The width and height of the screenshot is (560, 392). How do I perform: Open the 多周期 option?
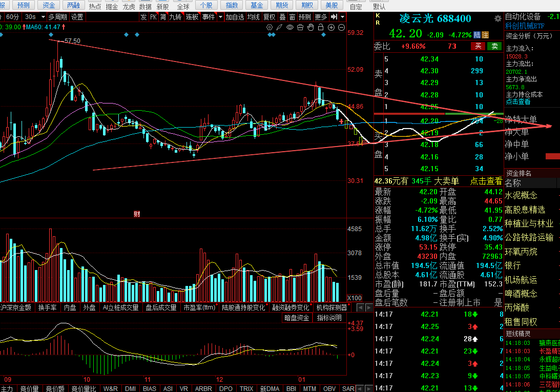click(57, 17)
